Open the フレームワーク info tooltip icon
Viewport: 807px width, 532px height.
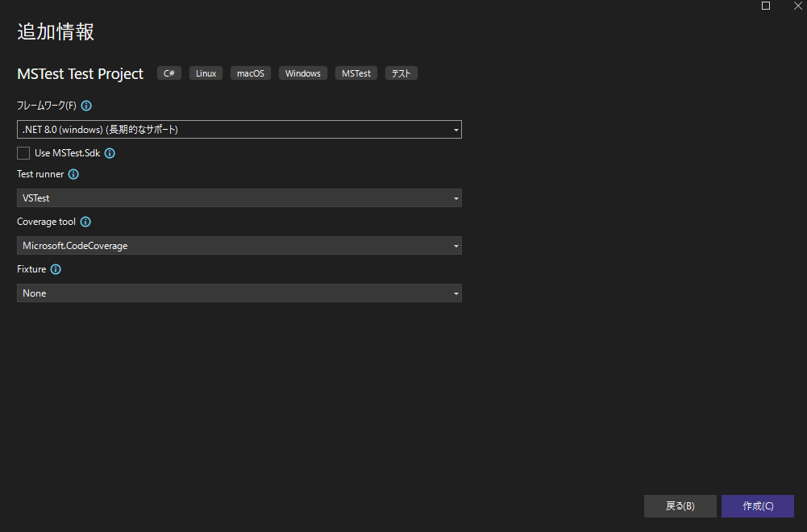(86, 106)
